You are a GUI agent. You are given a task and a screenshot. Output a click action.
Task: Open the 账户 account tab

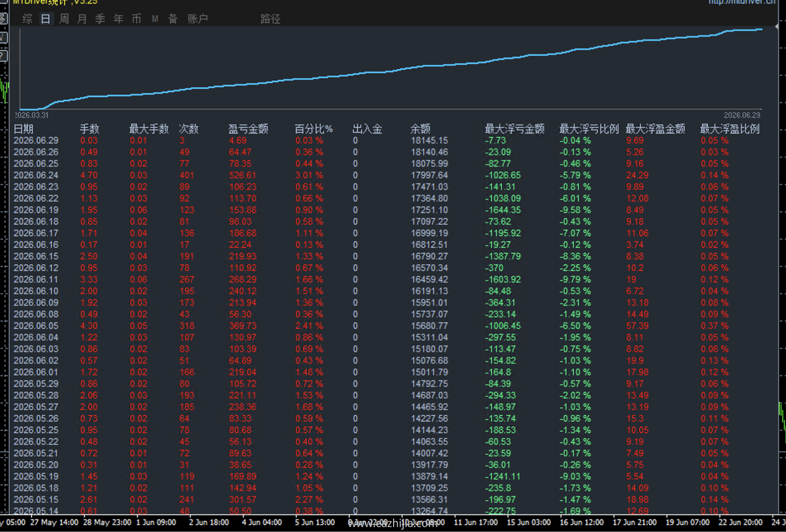point(198,19)
